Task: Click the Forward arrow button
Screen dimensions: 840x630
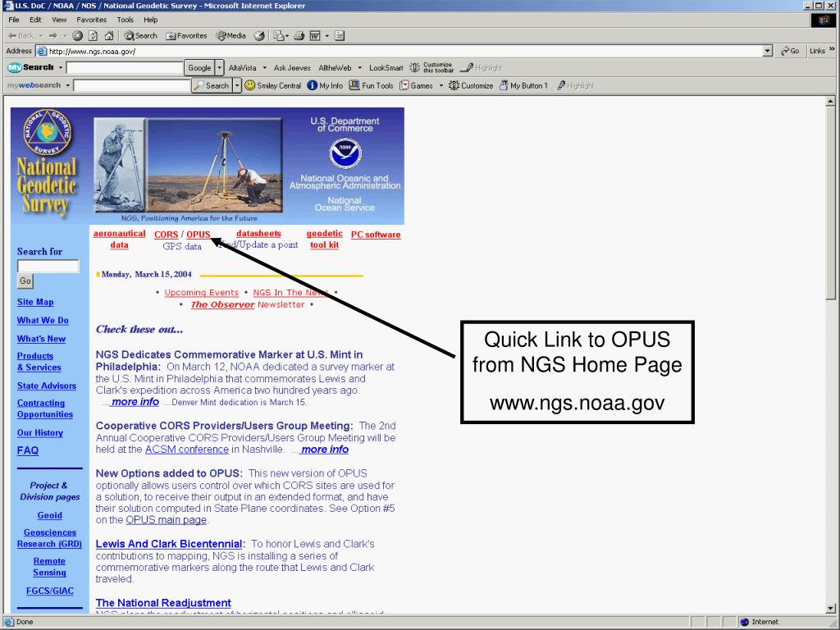Action: pos(53,36)
